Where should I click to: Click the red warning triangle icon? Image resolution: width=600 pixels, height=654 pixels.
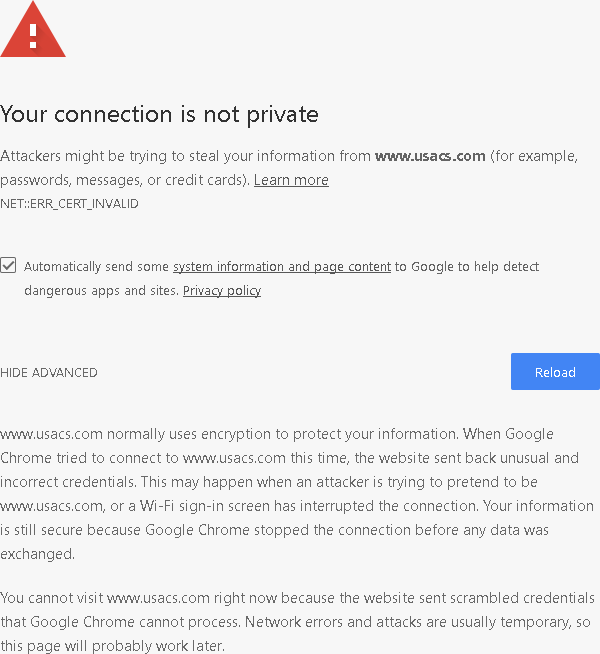(33, 30)
